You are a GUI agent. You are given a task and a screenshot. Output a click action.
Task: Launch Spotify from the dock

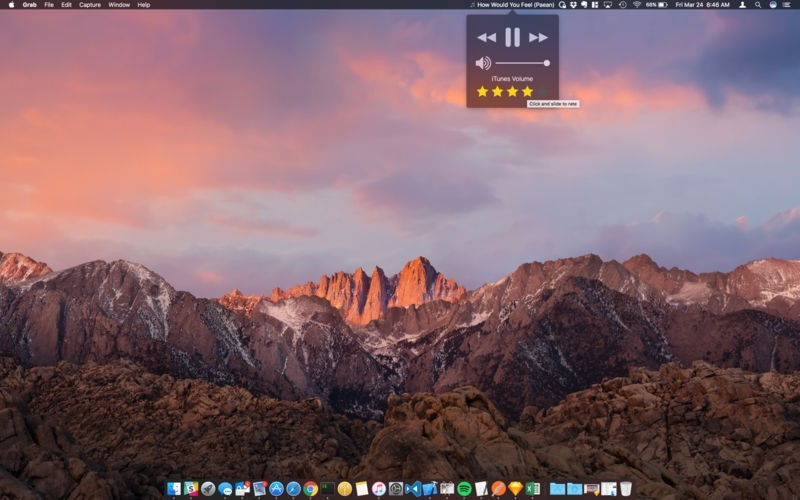tap(464, 488)
